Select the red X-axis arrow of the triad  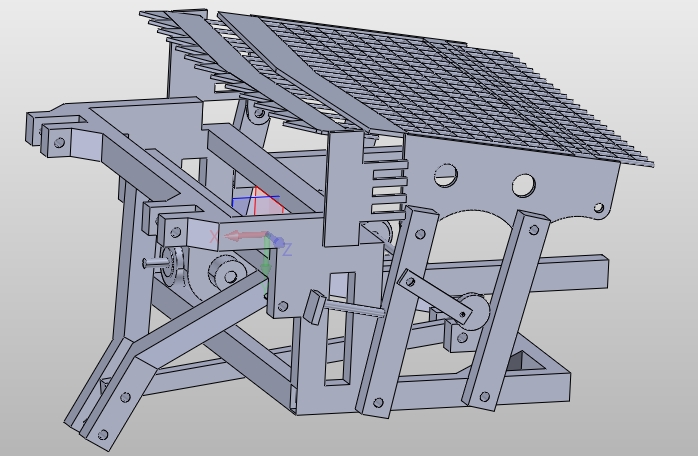[245, 236]
